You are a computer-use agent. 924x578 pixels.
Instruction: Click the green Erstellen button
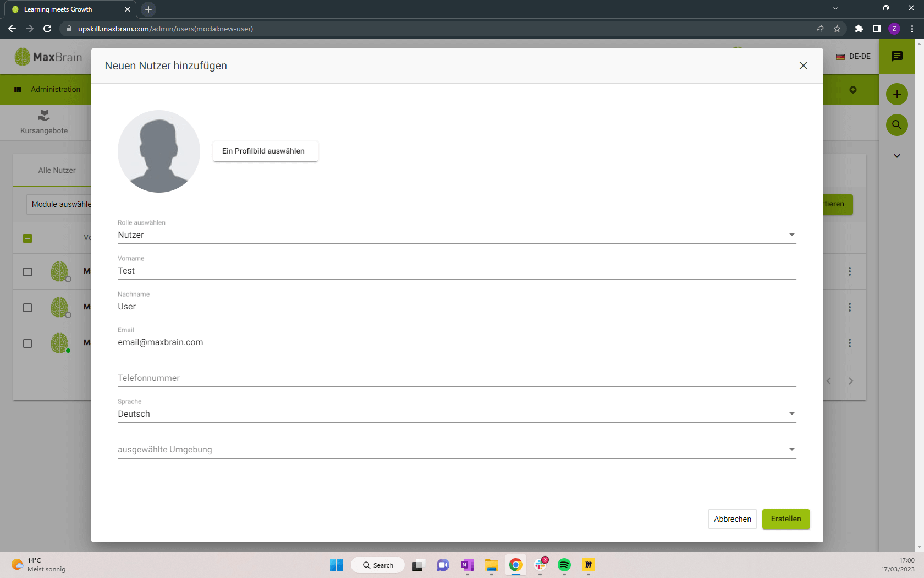pos(786,519)
